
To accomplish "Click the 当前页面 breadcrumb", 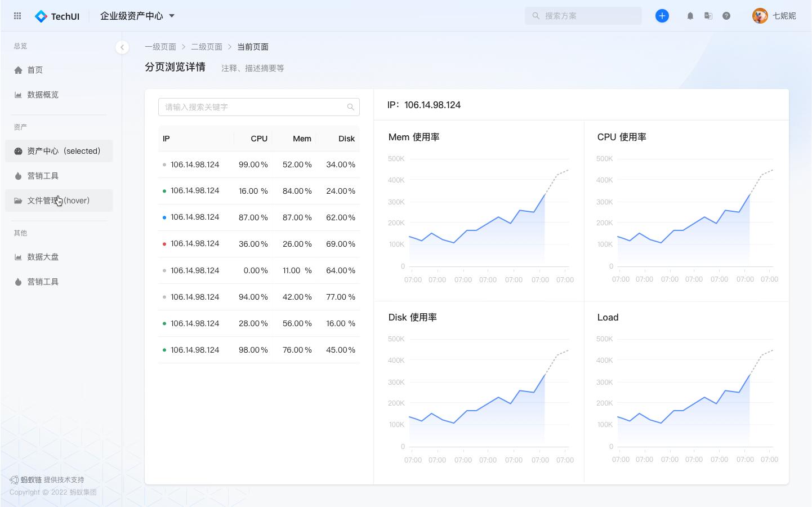I will pyautogui.click(x=253, y=47).
